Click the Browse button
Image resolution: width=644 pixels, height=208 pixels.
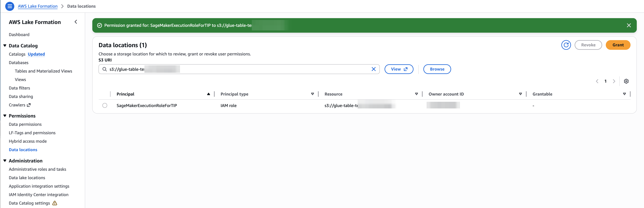[x=437, y=69]
